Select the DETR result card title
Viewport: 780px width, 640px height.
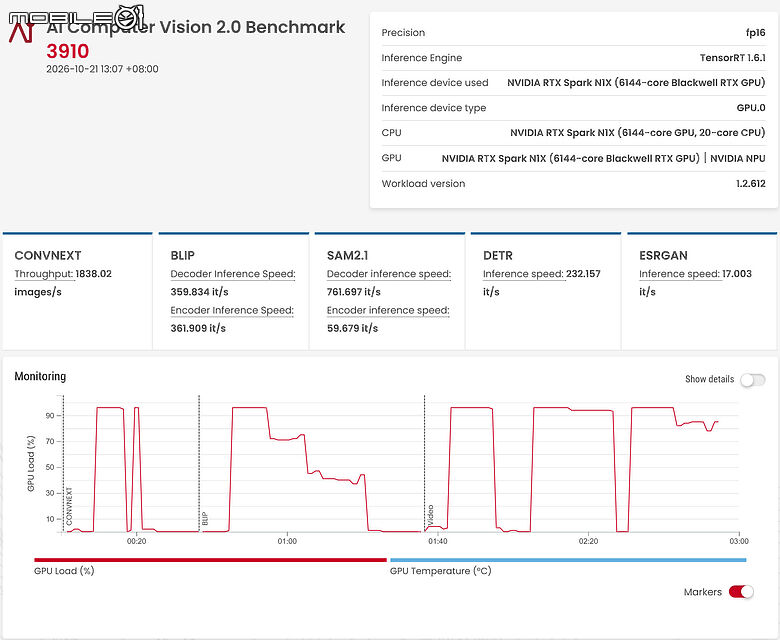(x=497, y=256)
